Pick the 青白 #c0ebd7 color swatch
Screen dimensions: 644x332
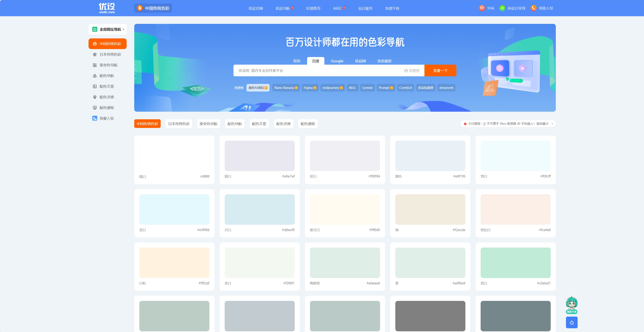pos(515,263)
